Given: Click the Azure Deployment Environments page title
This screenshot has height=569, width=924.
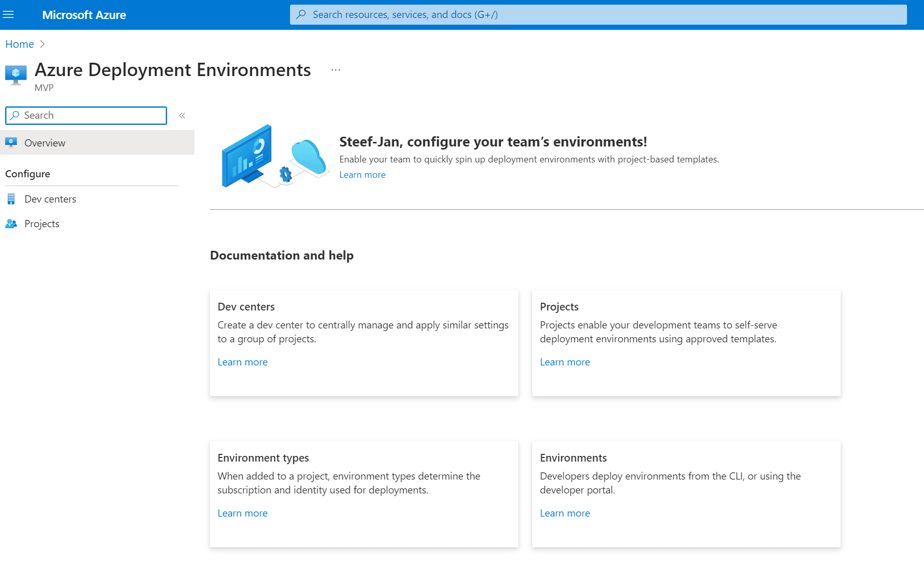Looking at the screenshot, I should coord(173,70).
